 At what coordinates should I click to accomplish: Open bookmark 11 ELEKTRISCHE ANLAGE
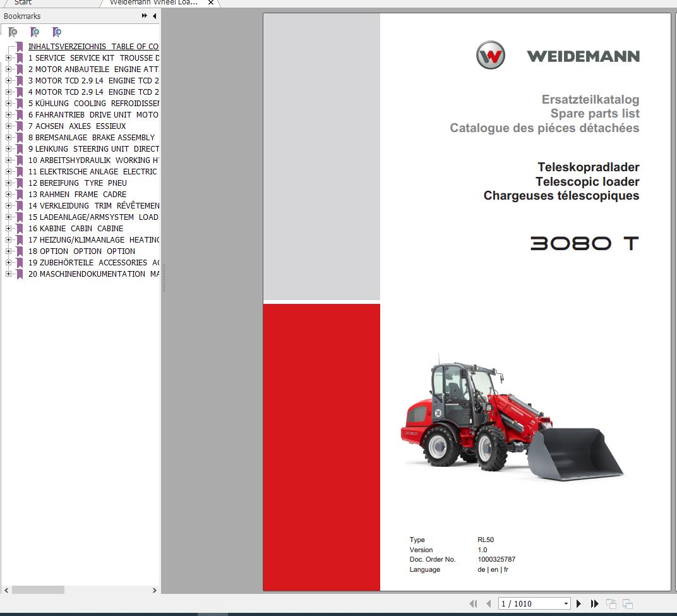point(92,171)
